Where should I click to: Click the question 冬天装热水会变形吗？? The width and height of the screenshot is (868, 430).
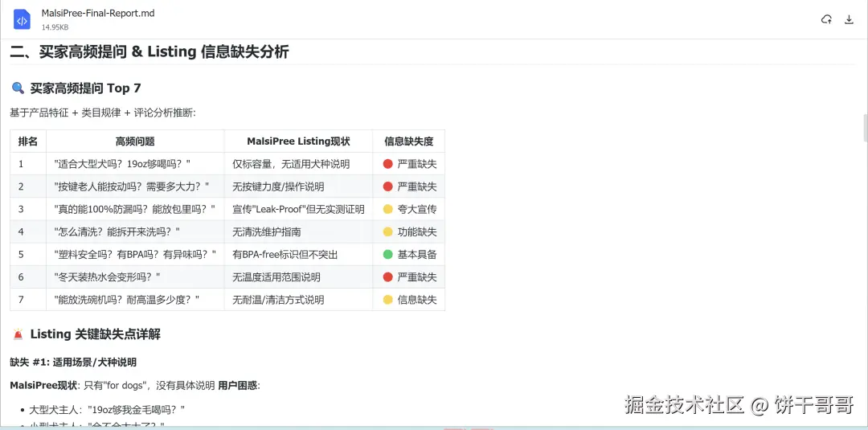pos(108,277)
